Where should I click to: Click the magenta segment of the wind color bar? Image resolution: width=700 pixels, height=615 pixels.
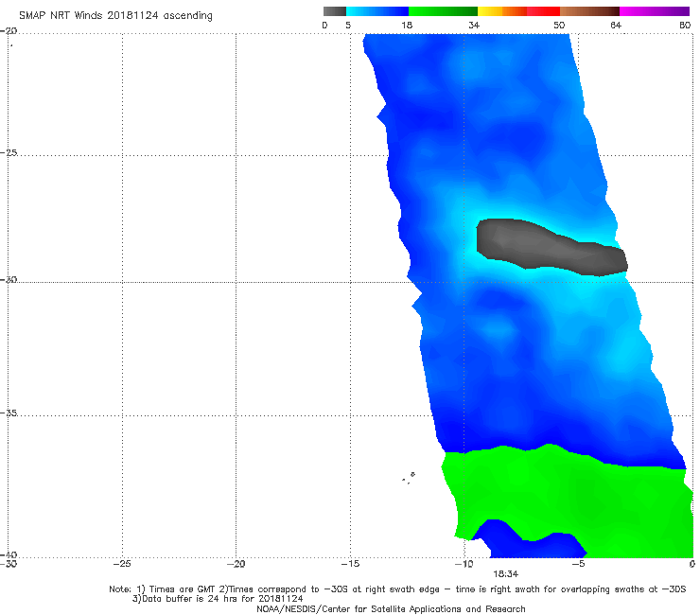click(x=655, y=11)
